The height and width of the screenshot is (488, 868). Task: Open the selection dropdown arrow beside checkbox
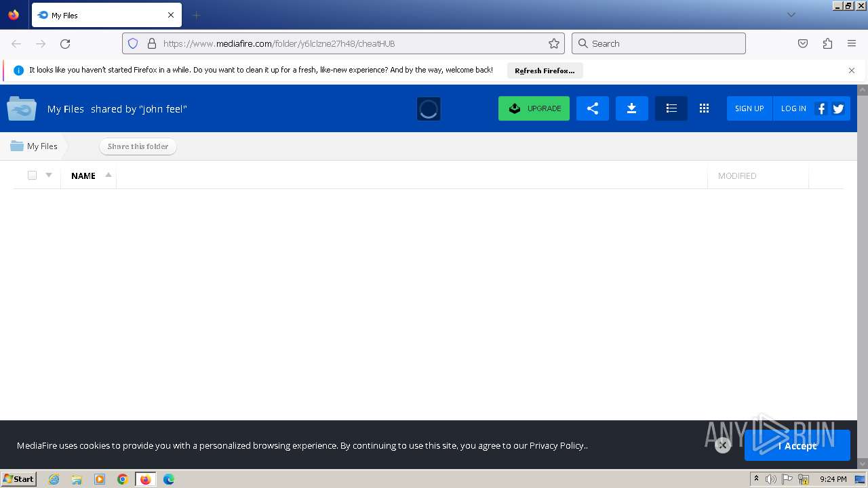(49, 175)
